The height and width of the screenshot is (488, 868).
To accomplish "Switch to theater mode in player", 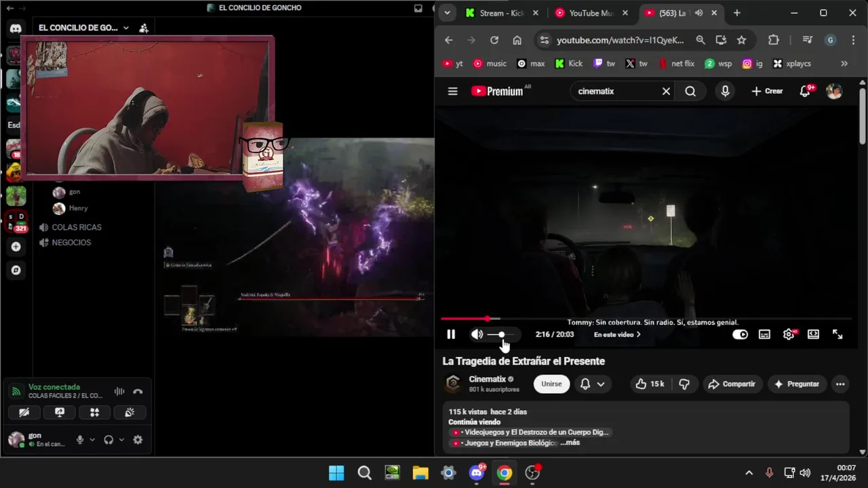I will click(x=813, y=334).
